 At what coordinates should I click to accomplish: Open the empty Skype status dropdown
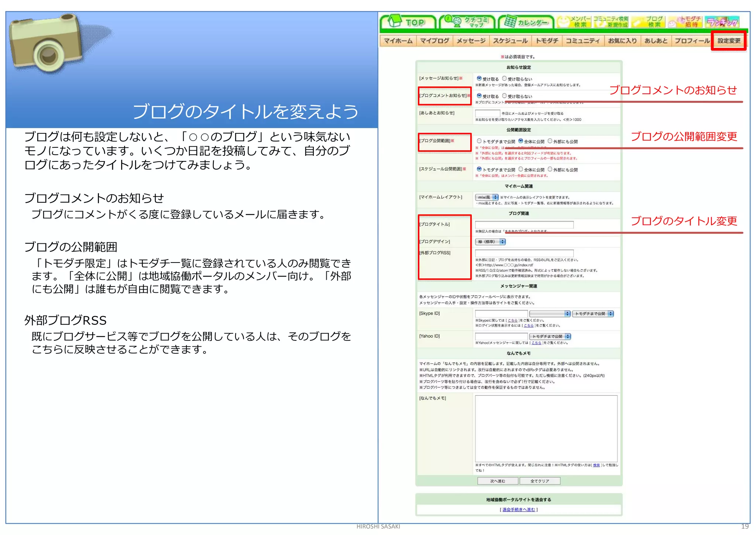click(x=550, y=313)
